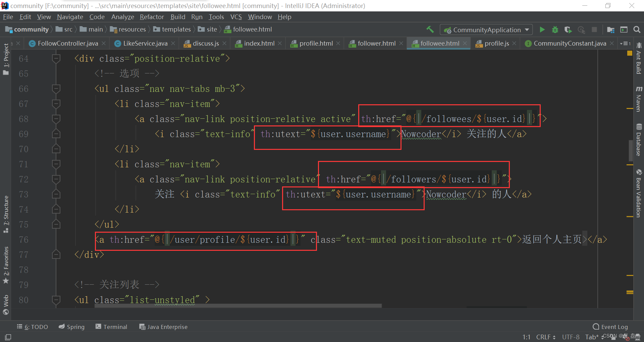Open the Terminal tool window
This screenshot has width=644, height=342.
coord(111,327)
